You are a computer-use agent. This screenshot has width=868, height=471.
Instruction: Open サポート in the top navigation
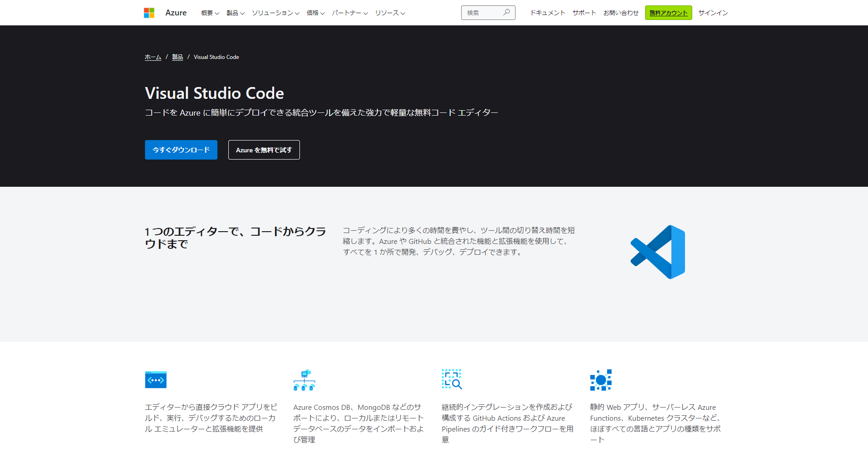[584, 13]
